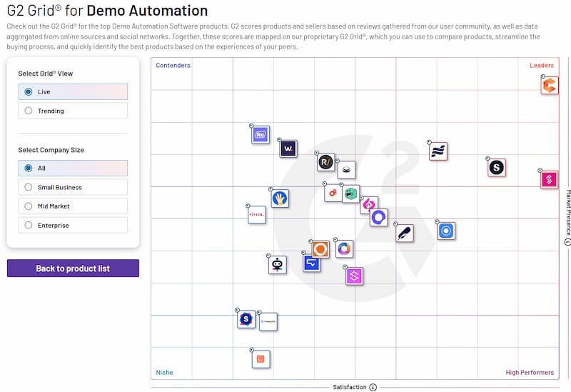The width and height of the screenshot is (571, 392).
Task: Click the wavy lines product icon
Action: click(x=438, y=151)
